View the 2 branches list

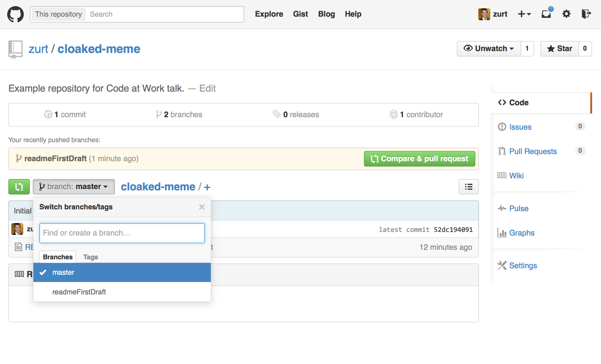(179, 114)
